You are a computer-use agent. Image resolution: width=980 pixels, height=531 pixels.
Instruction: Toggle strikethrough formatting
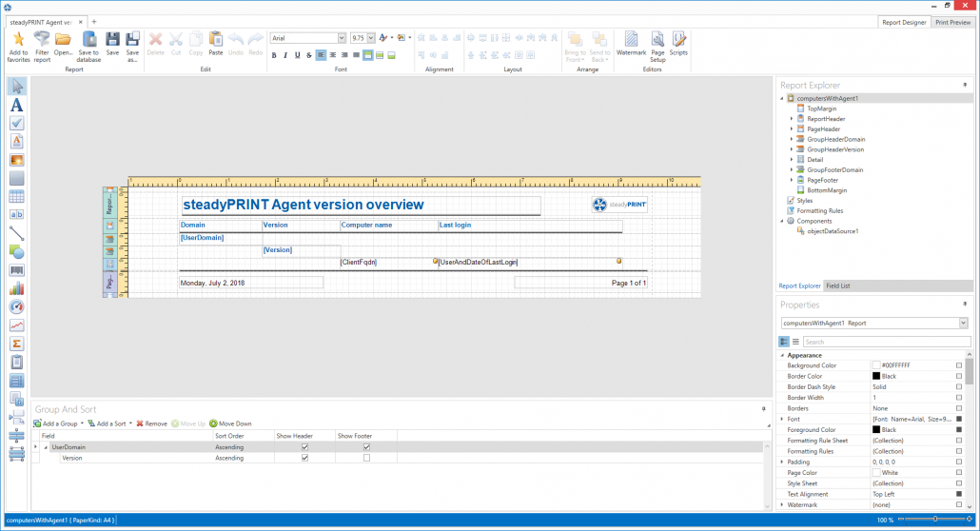(309, 55)
